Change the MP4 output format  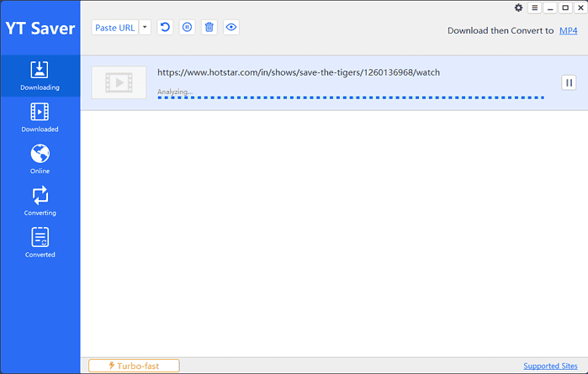pyautogui.click(x=569, y=31)
